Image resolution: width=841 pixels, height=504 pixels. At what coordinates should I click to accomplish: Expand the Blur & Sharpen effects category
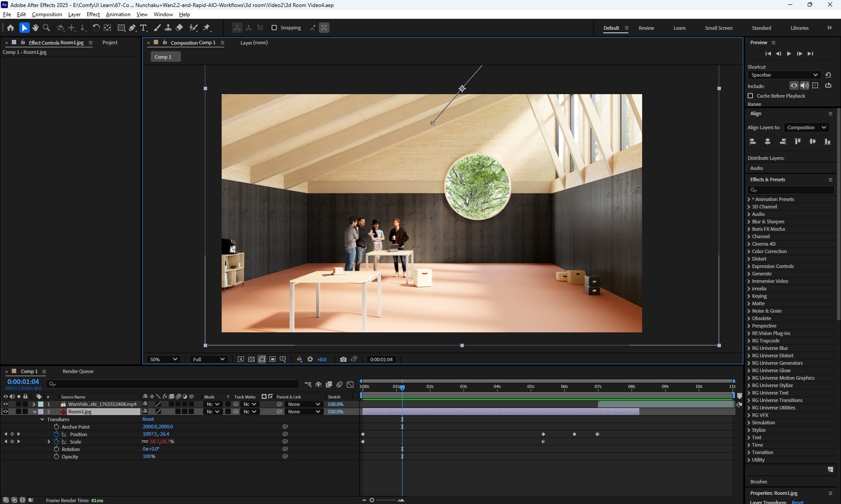(x=749, y=222)
